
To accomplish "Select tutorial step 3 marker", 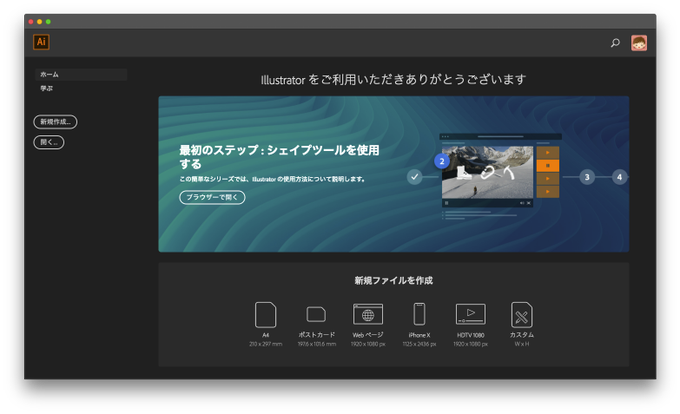I will coord(587,177).
